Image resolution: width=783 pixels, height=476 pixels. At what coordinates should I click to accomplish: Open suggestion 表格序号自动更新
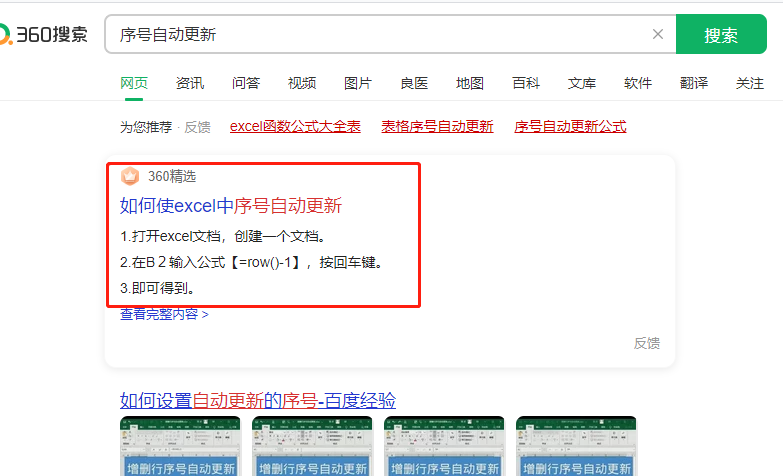pyautogui.click(x=437, y=126)
